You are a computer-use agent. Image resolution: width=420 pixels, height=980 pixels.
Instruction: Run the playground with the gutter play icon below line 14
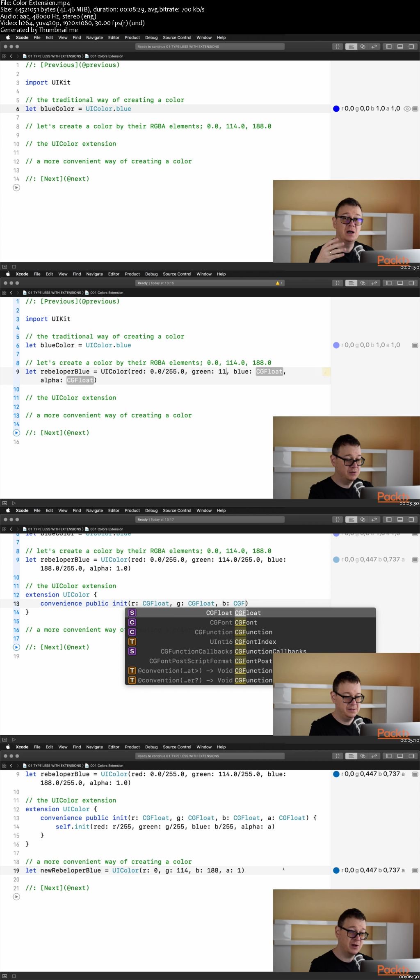[x=16, y=188]
